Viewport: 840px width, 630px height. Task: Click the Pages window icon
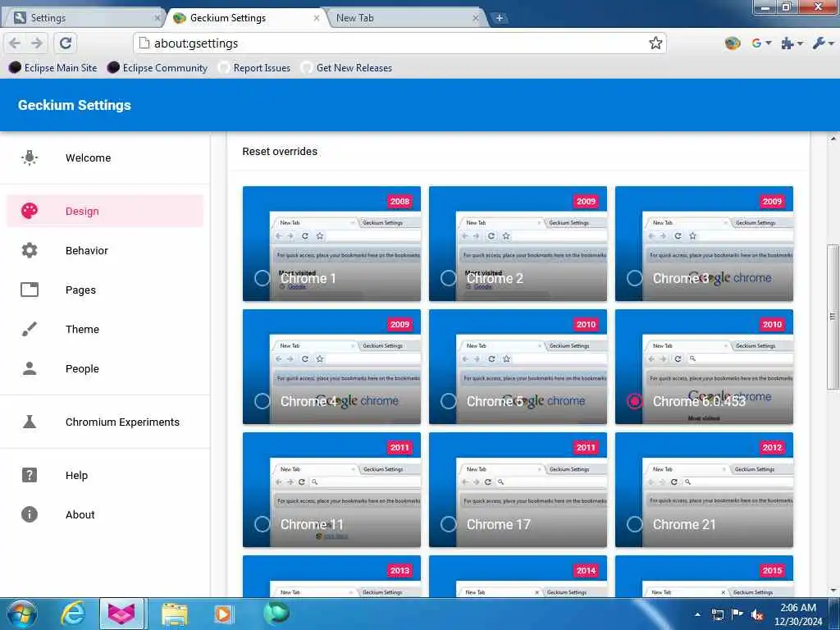click(30, 290)
